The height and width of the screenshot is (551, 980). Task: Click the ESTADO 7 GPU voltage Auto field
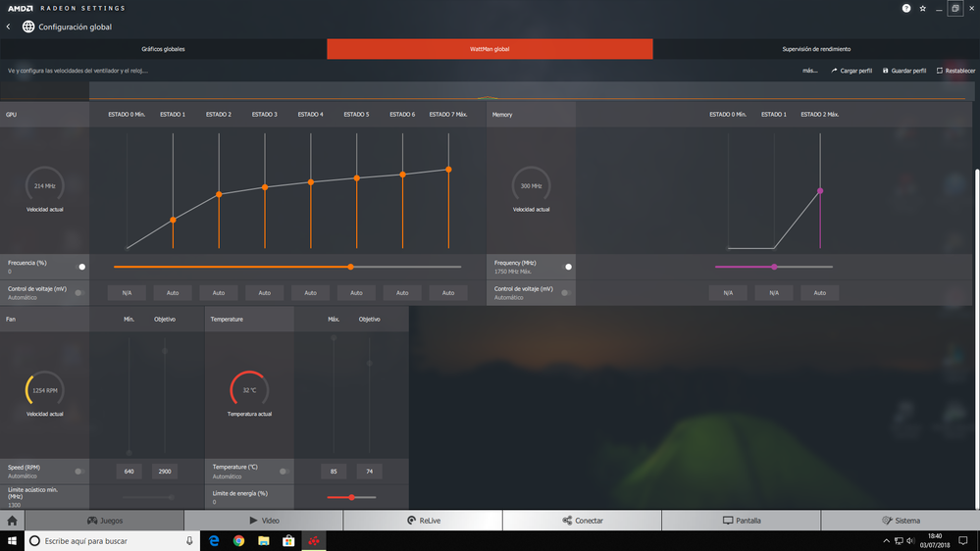coord(448,292)
